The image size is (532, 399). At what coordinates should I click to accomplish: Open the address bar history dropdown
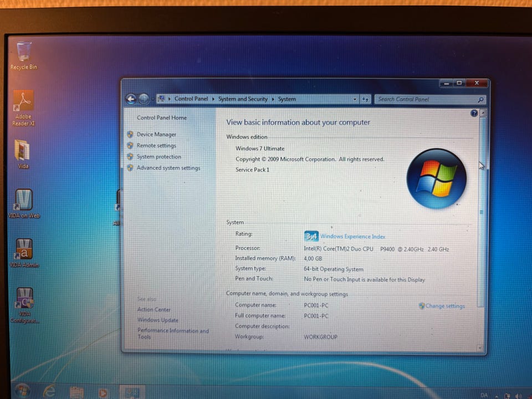[x=355, y=99]
